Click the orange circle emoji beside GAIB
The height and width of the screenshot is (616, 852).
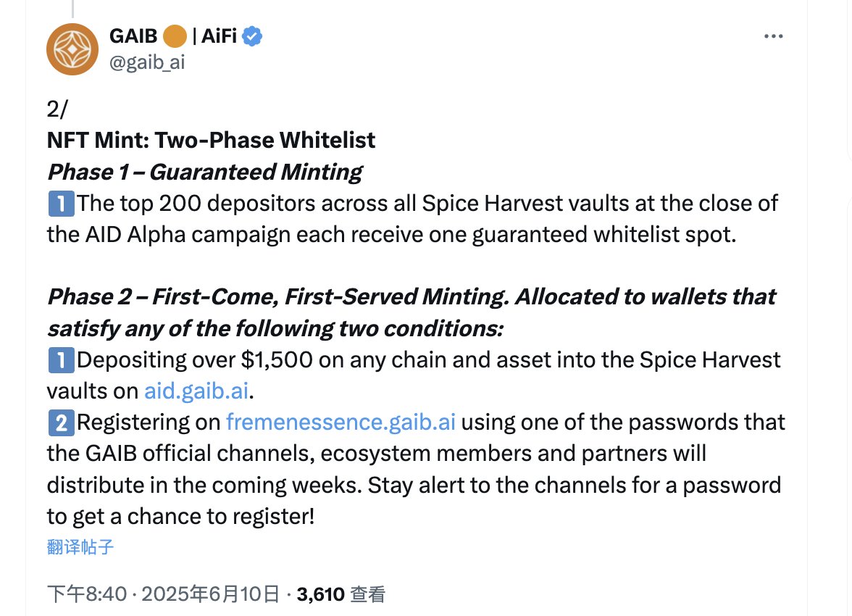[x=175, y=36]
